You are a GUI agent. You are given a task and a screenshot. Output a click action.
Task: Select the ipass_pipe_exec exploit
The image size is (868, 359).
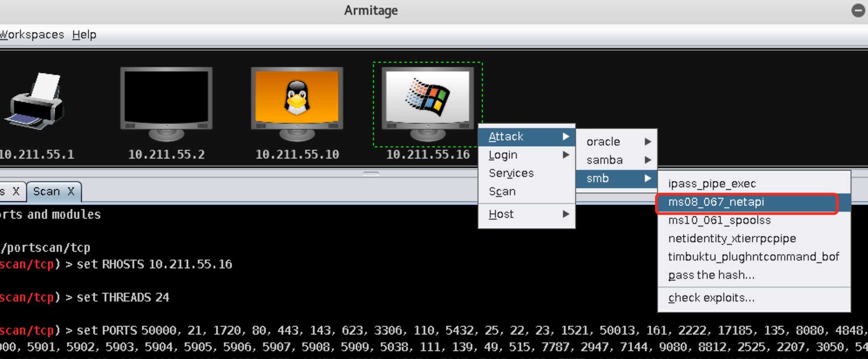pos(754,183)
